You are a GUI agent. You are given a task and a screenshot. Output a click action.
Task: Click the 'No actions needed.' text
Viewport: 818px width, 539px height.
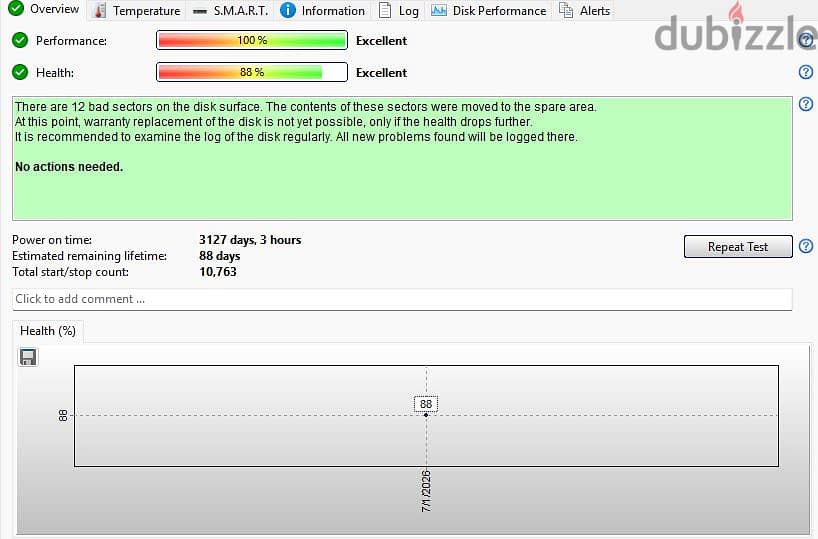click(69, 167)
